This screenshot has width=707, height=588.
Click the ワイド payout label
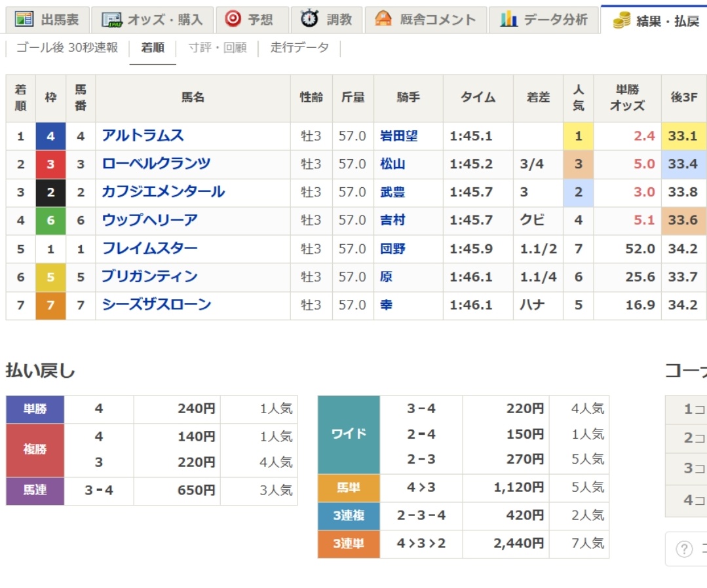click(349, 434)
